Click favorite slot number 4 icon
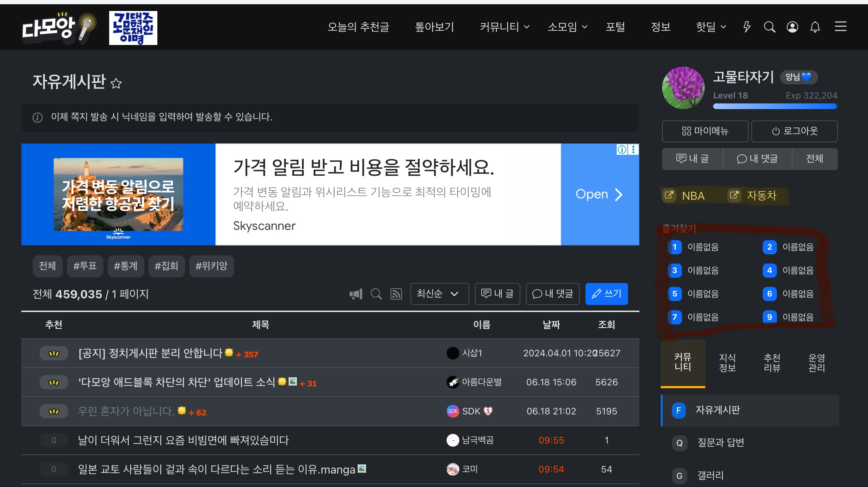 pos(769,271)
